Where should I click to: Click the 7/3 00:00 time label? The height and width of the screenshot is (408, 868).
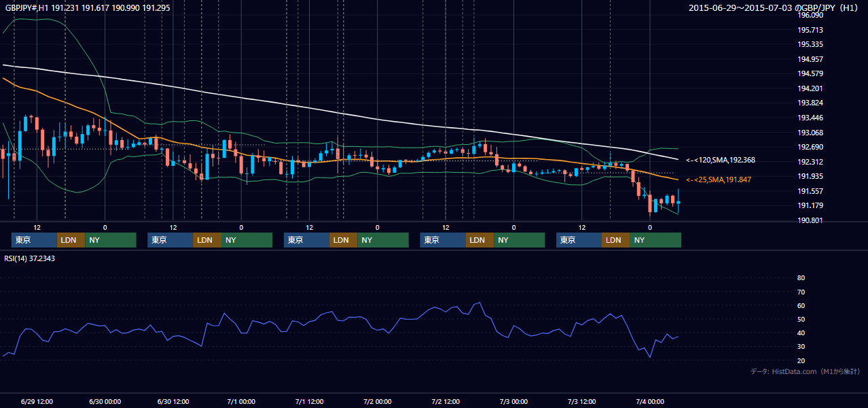point(513,401)
